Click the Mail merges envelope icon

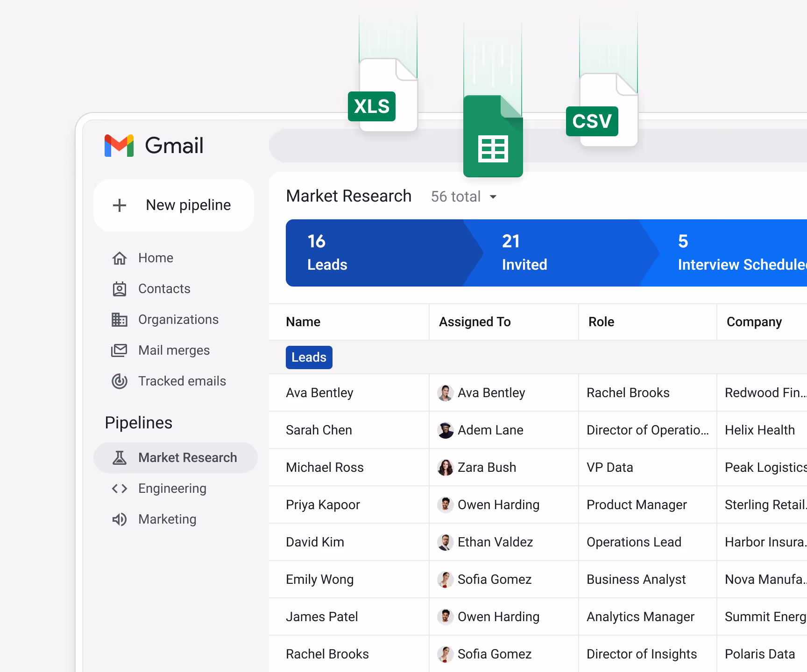pos(120,350)
